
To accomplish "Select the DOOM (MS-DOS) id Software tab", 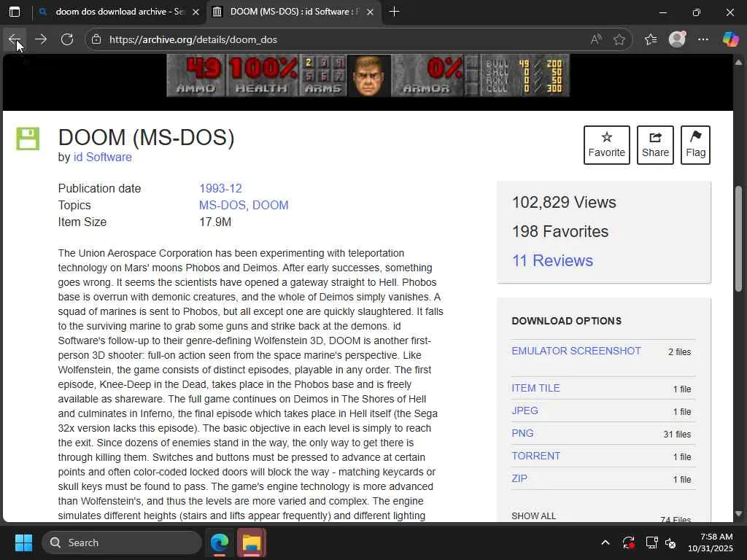I will coord(294,12).
